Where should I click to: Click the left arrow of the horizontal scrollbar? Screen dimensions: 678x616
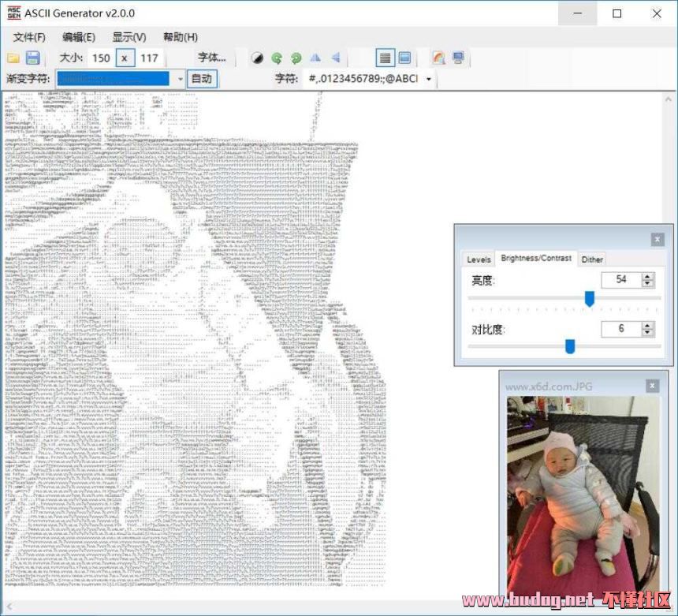pyautogui.click(x=9, y=607)
